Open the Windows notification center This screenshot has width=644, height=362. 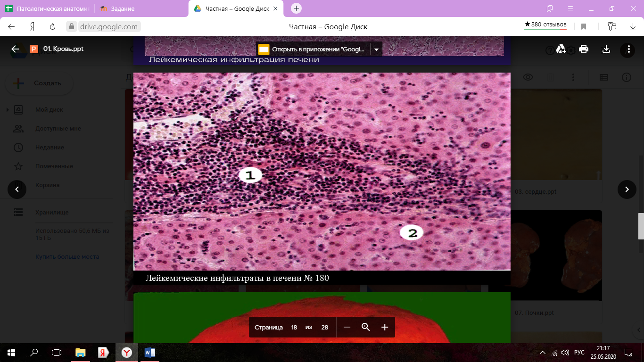628,352
